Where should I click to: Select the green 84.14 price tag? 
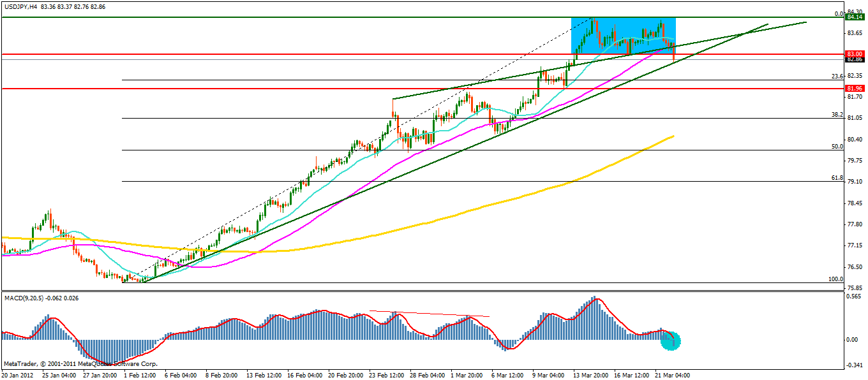[x=854, y=17]
